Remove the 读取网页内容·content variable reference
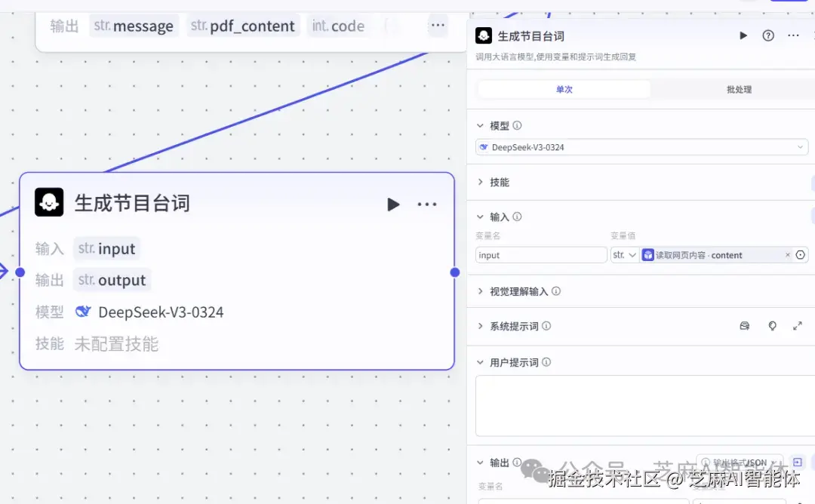 click(x=788, y=255)
